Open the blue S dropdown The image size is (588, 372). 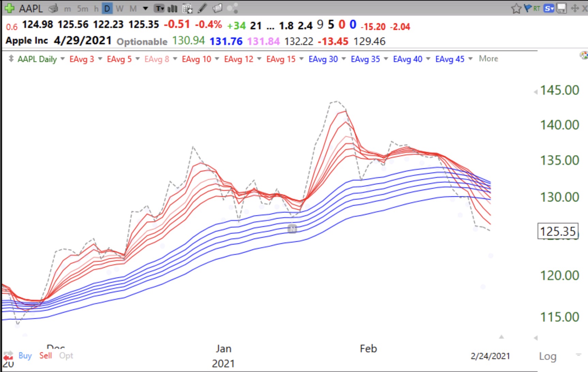coord(549,9)
